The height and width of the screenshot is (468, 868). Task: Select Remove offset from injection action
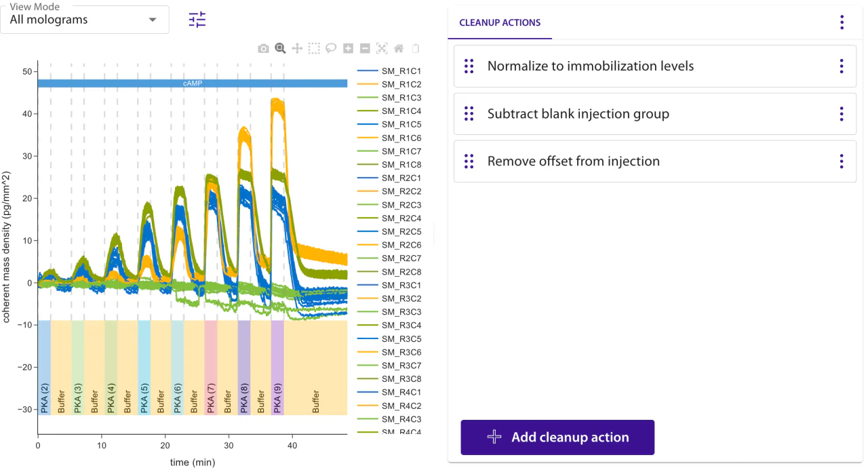pyautogui.click(x=655, y=161)
